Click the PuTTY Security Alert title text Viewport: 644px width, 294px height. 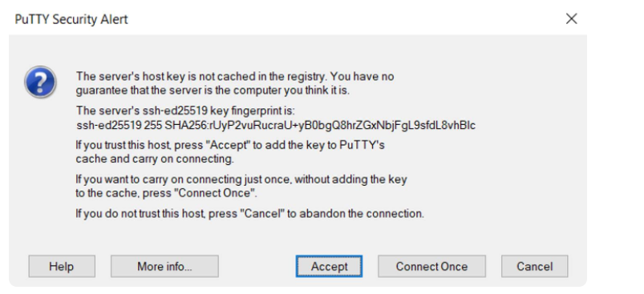[x=71, y=19]
